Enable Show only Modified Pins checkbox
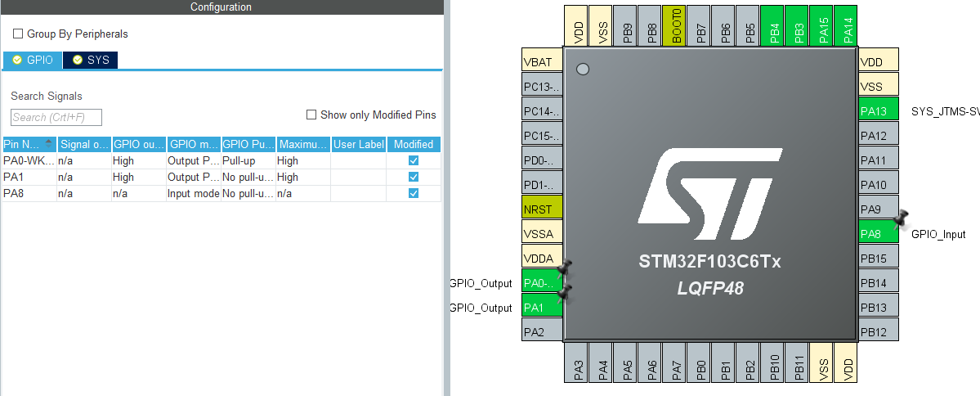980x396 pixels. 311,115
